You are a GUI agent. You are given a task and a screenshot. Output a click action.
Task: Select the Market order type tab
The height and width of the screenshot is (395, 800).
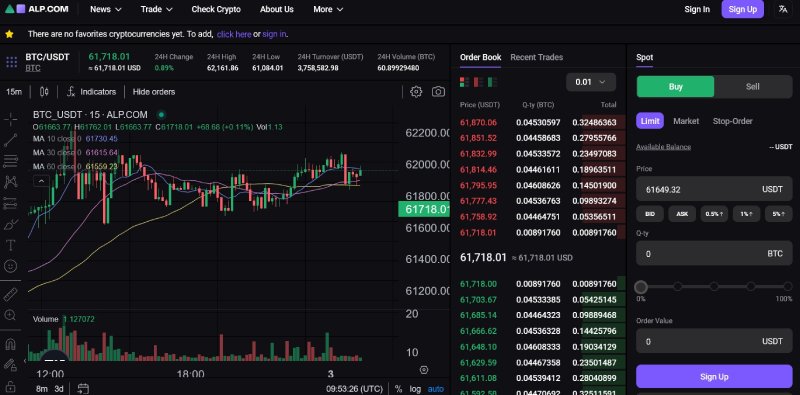pos(686,121)
